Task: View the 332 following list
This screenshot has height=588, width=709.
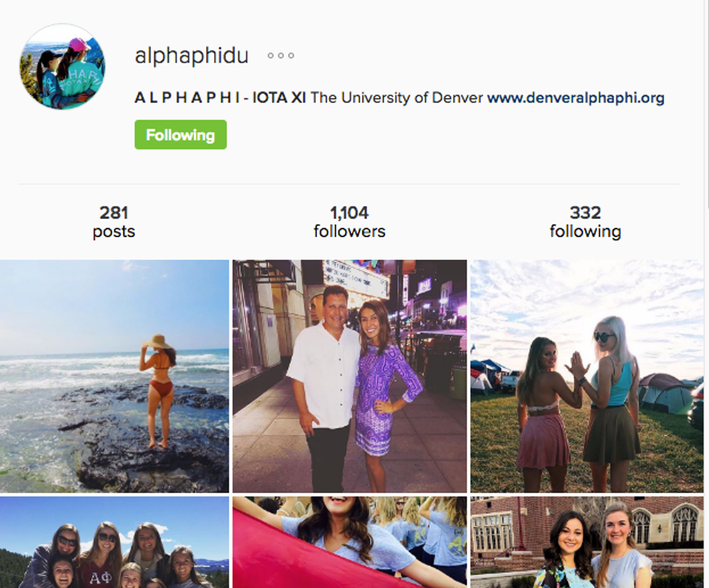Action: point(585,221)
